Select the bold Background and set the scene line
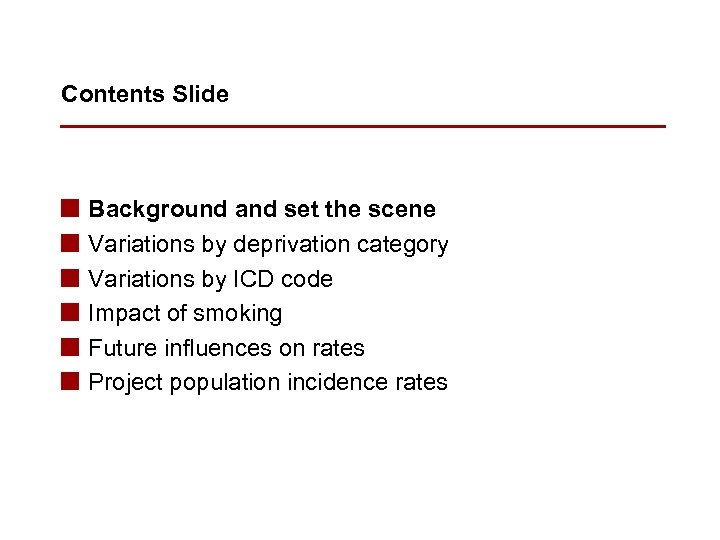This screenshot has height=540, width=720. 262,209
